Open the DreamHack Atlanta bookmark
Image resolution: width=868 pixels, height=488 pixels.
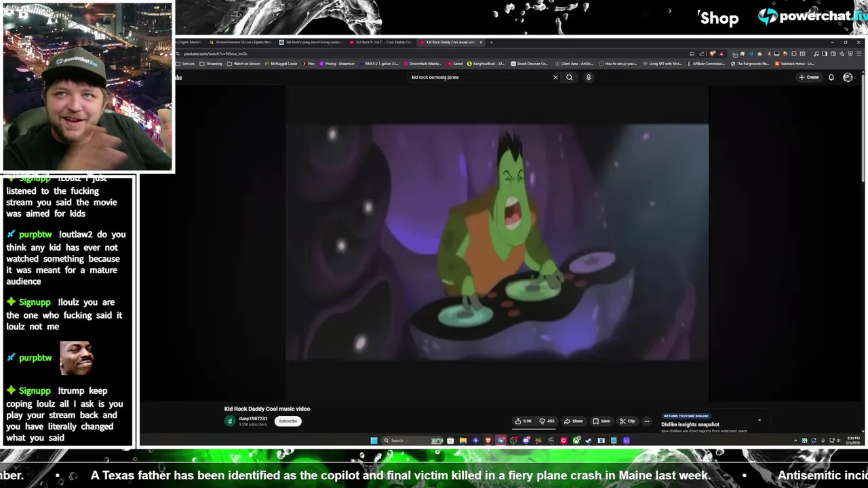pos(422,64)
